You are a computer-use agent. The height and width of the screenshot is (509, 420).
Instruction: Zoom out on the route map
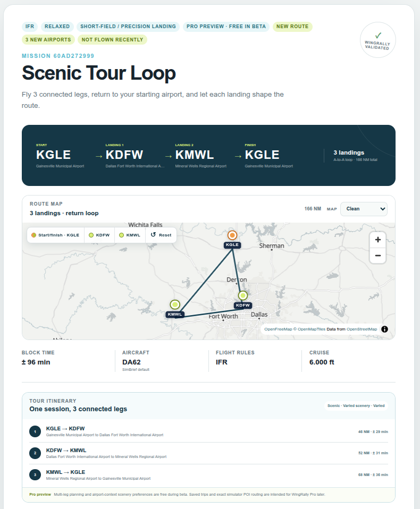point(378,256)
